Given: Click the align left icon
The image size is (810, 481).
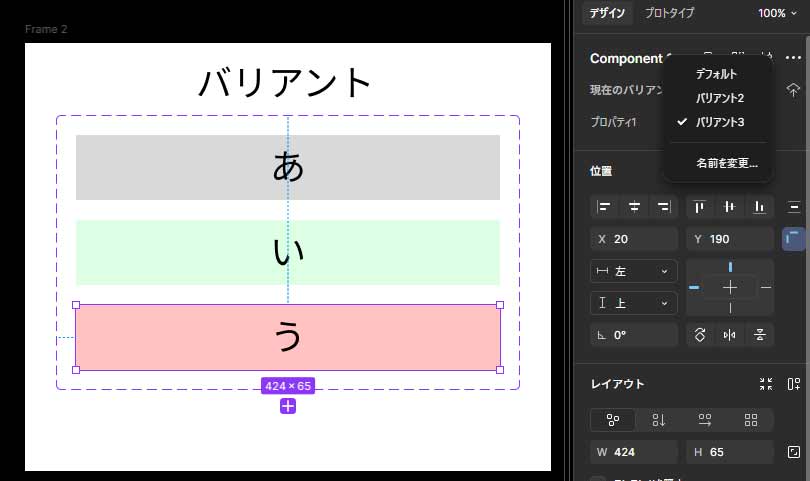Looking at the screenshot, I should (604, 207).
